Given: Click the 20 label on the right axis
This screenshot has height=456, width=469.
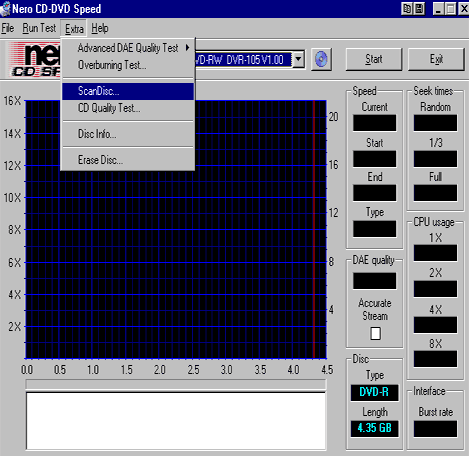Looking at the screenshot, I should [x=333, y=117].
